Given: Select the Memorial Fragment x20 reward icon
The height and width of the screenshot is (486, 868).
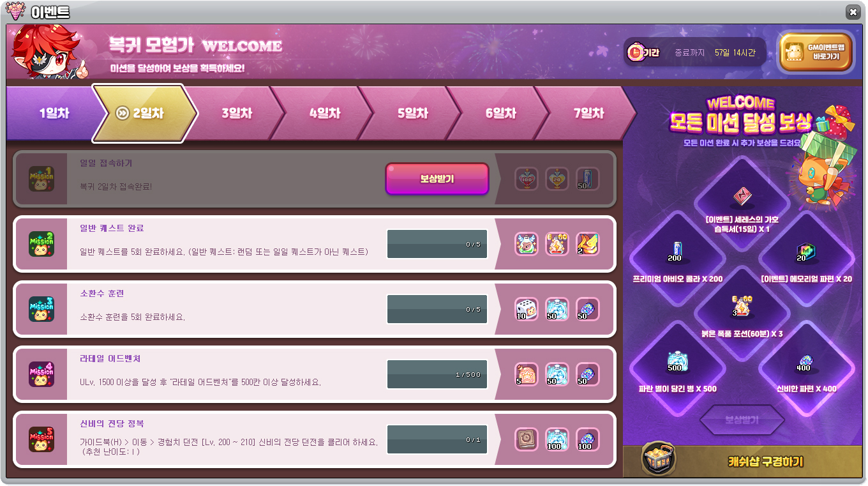Looking at the screenshot, I should tap(805, 252).
